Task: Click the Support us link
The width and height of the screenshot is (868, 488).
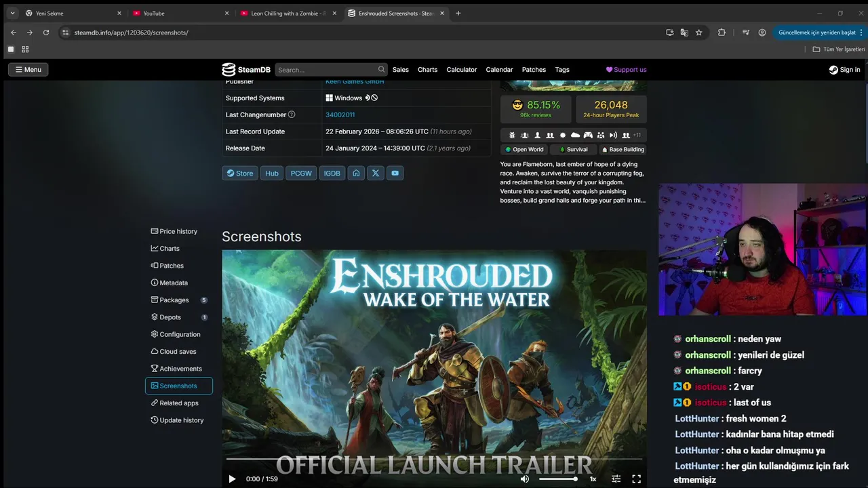Action: coord(626,69)
